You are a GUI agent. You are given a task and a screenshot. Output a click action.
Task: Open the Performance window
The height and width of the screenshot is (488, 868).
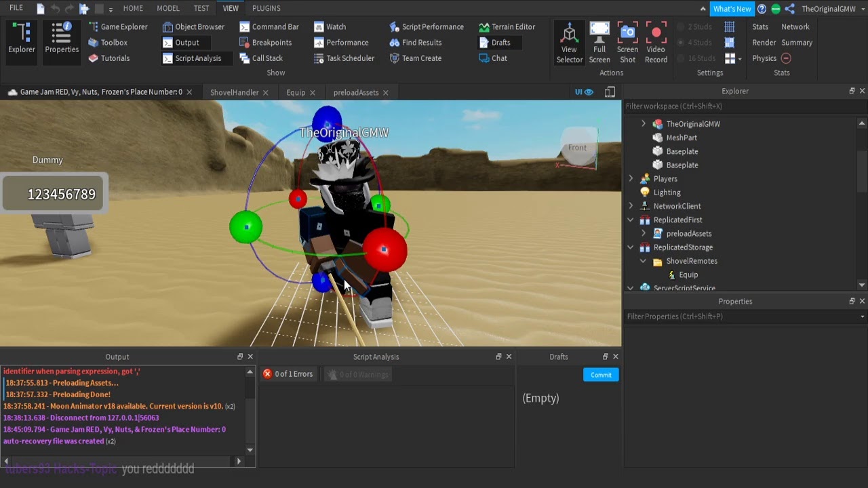pyautogui.click(x=341, y=43)
